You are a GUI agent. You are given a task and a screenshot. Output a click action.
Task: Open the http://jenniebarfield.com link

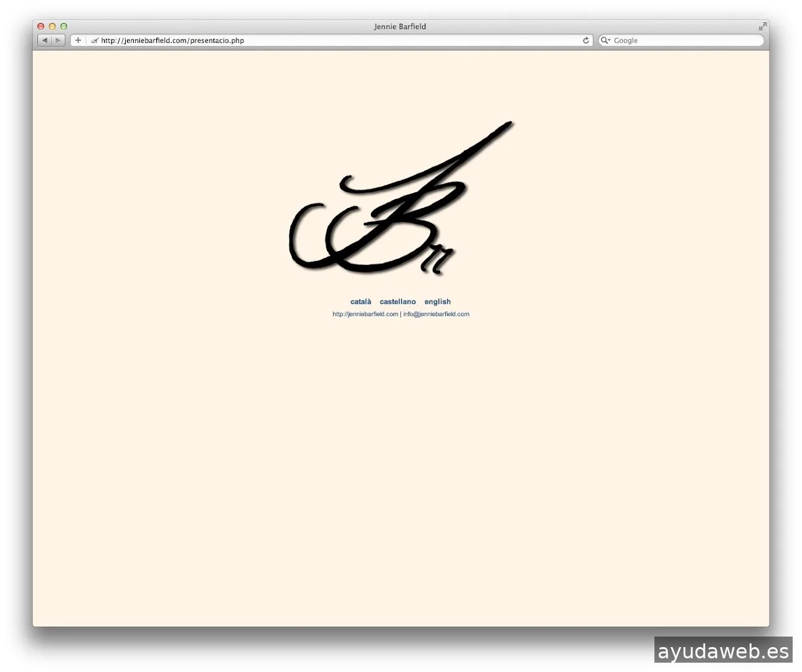365,314
